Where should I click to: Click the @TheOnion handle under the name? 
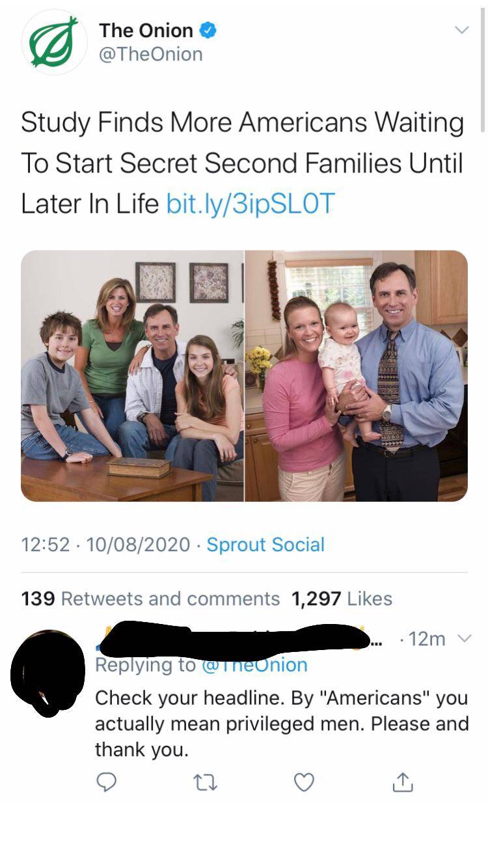pos(150,55)
